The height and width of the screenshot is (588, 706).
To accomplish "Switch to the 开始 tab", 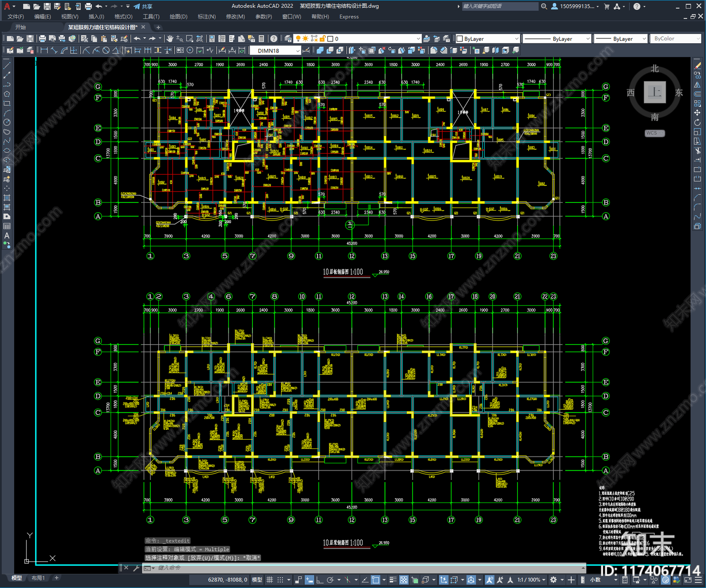I will tap(20, 27).
